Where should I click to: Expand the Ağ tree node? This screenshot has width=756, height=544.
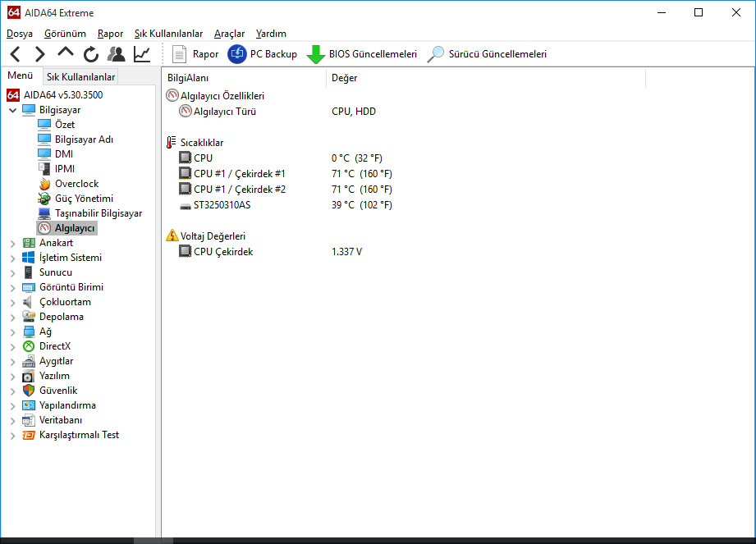[x=13, y=332]
